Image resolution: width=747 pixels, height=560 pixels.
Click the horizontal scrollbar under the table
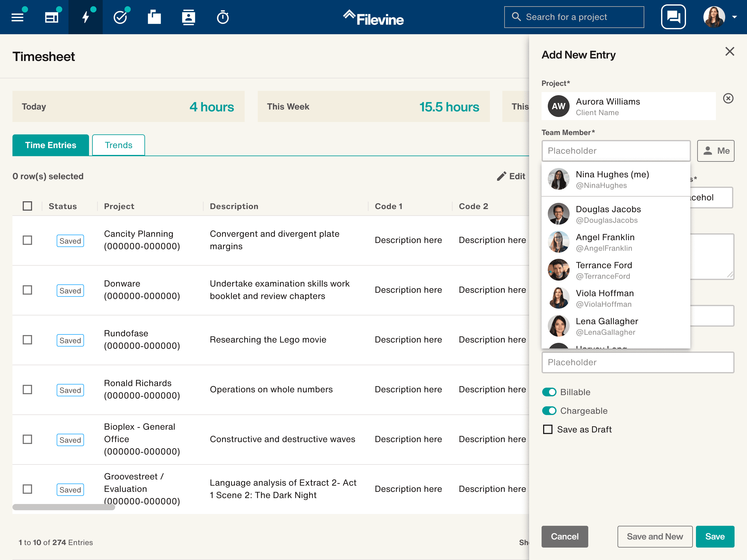pyautogui.click(x=63, y=507)
